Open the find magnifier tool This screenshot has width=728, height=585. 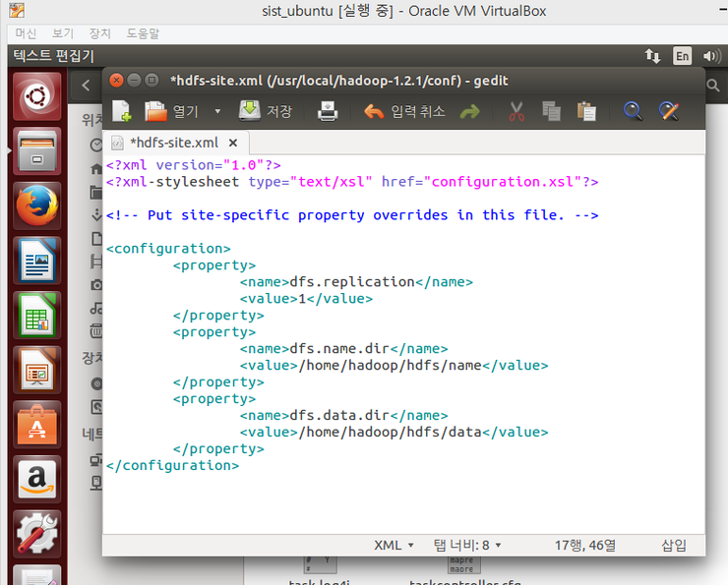pos(633,111)
